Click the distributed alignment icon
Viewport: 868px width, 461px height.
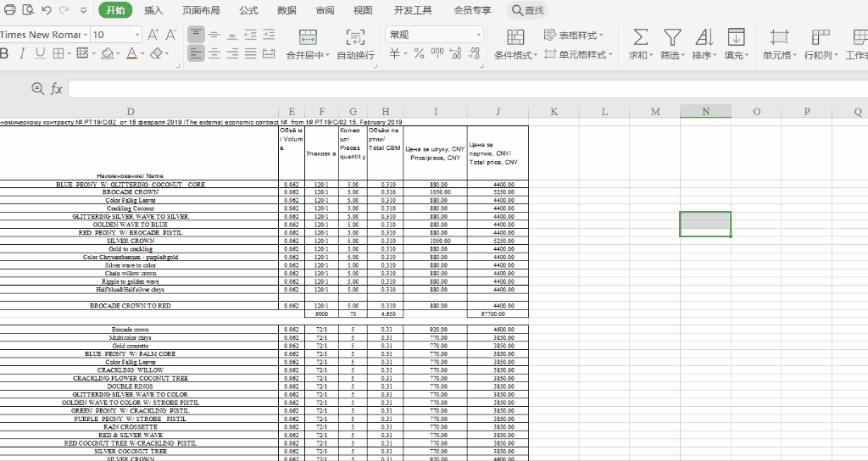point(269,53)
